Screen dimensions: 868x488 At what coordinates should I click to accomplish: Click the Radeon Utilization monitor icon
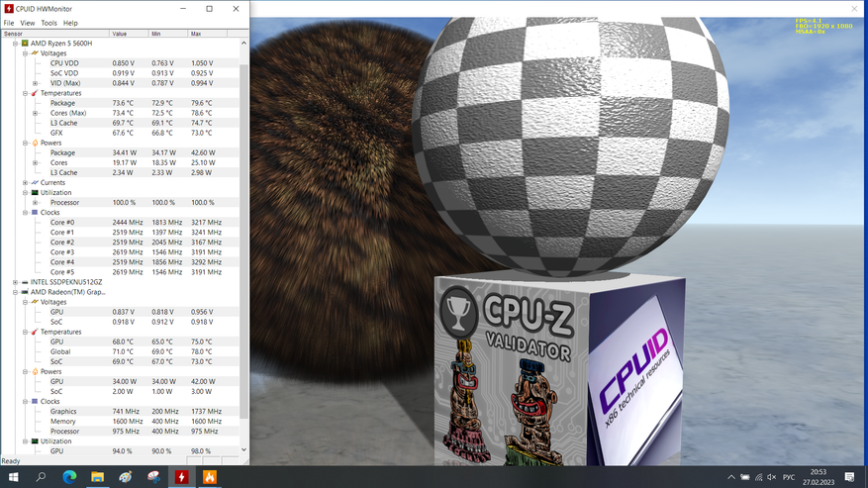(35, 440)
